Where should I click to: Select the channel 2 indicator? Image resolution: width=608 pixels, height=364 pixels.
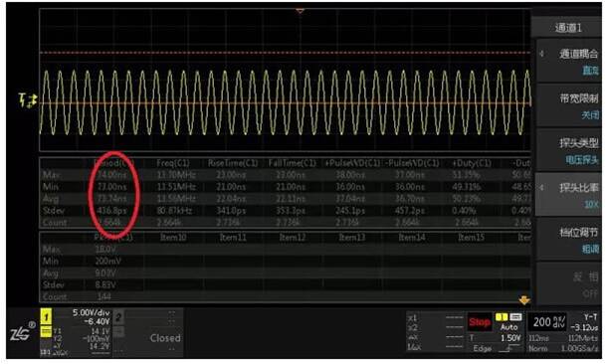point(118,317)
